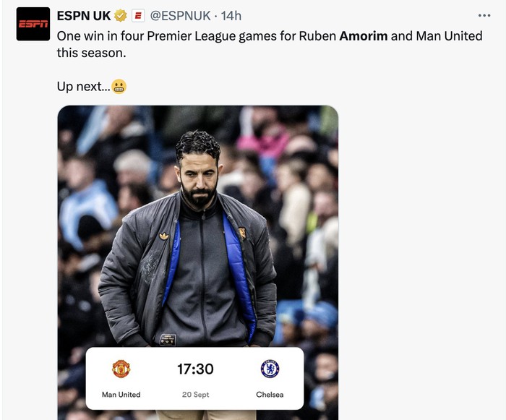Click the Chelsea crest
The width and height of the screenshot is (506, 420).
[x=270, y=369]
